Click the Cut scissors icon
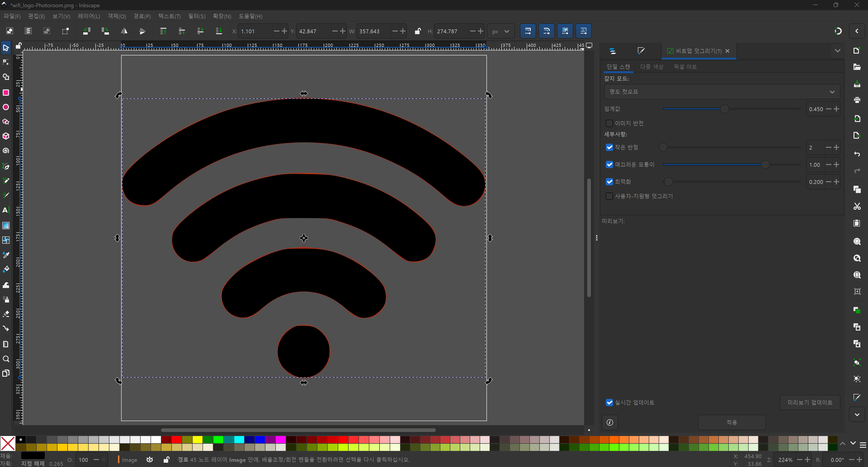The width and height of the screenshot is (868, 467). coord(857,206)
